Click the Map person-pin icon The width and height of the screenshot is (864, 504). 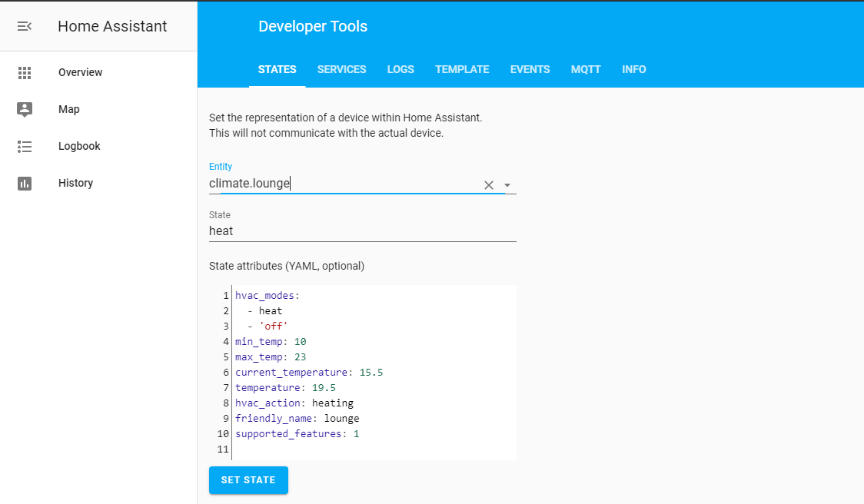coord(25,110)
